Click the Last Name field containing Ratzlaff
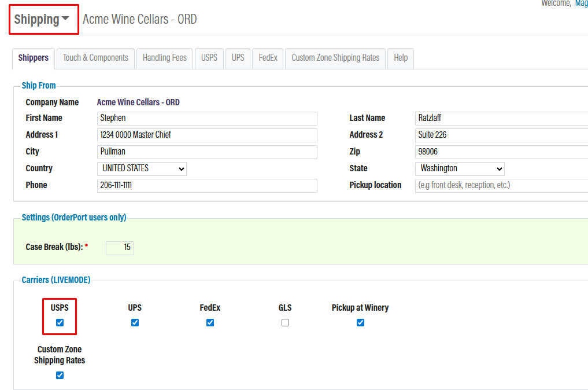Screen dimensions: 588x390 coord(501,118)
